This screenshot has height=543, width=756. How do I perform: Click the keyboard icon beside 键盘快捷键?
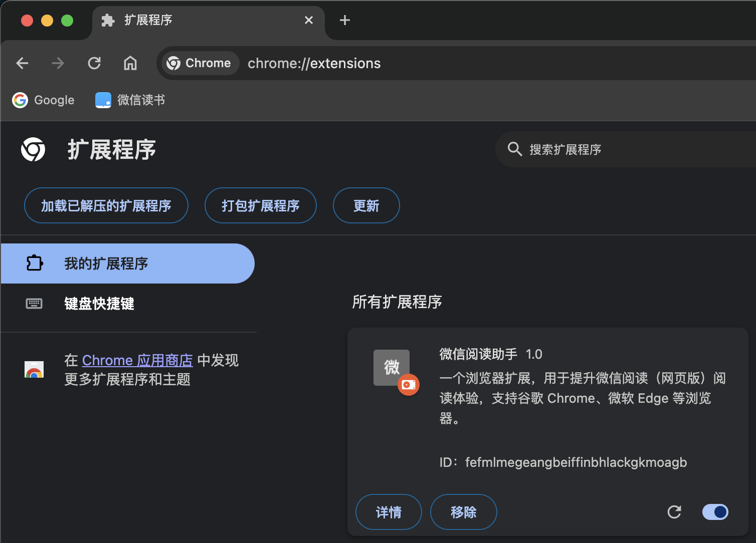pyautogui.click(x=34, y=304)
